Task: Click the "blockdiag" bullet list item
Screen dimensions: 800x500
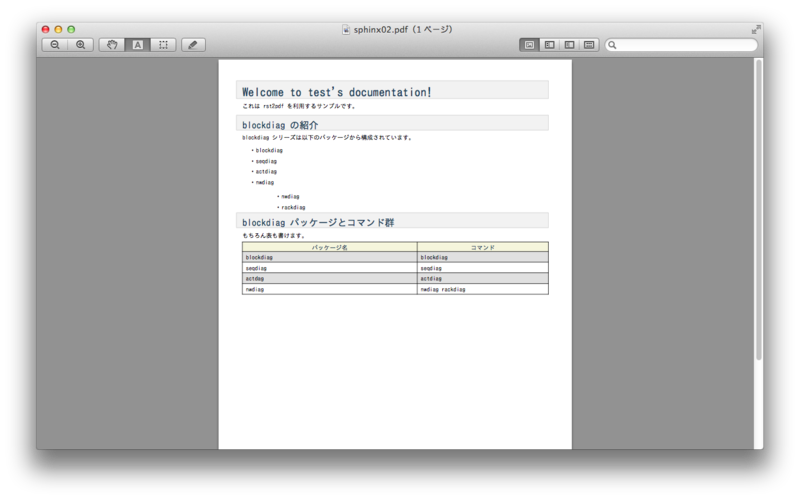Action: click(269, 151)
